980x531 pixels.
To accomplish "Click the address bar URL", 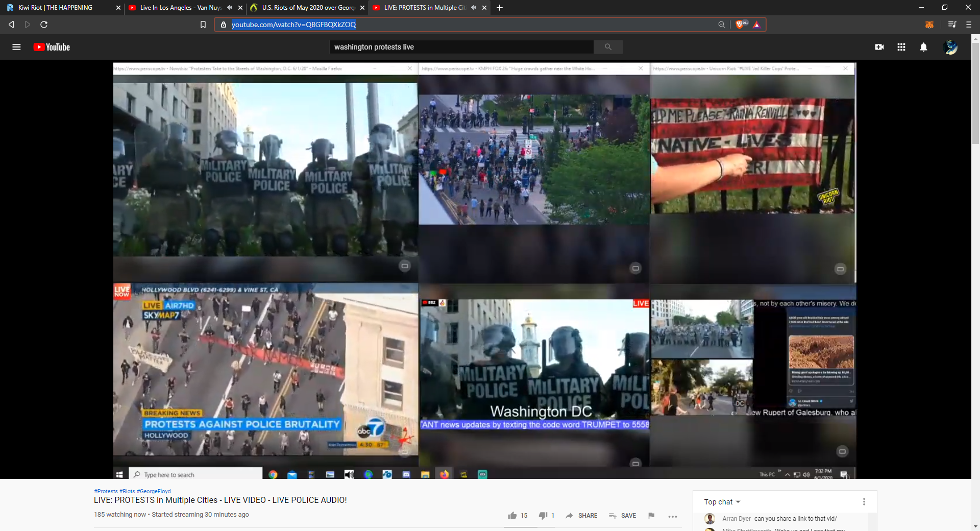I will pos(293,25).
